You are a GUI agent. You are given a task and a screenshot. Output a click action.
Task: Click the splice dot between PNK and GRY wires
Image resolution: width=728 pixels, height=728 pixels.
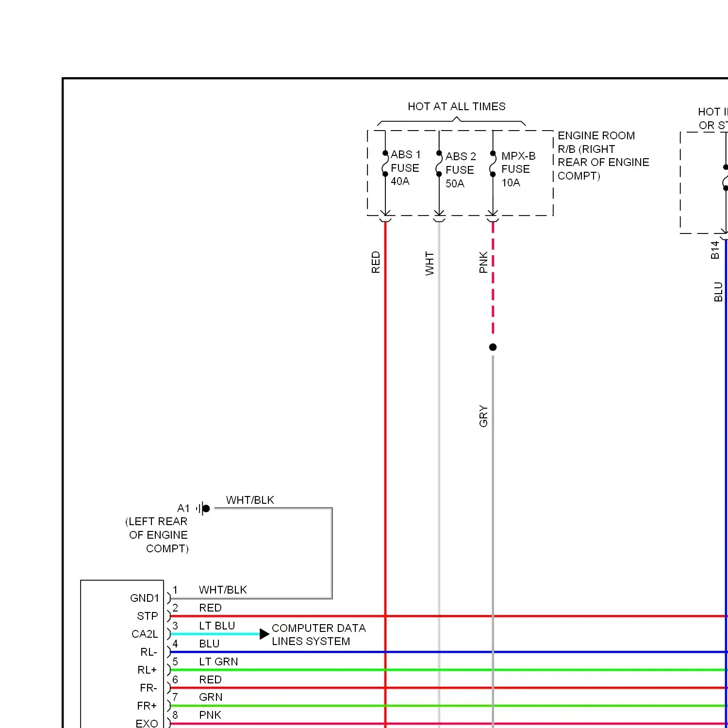click(x=493, y=347)
